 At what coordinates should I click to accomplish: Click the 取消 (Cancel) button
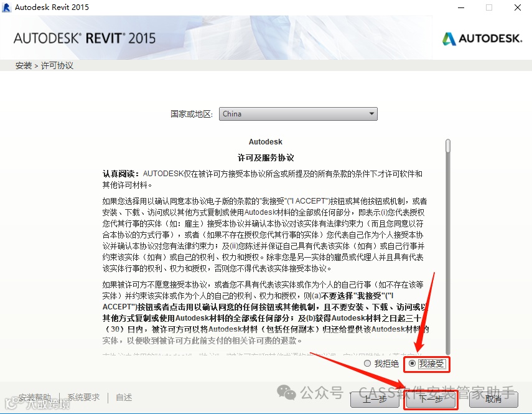click(x=493, y=399)
